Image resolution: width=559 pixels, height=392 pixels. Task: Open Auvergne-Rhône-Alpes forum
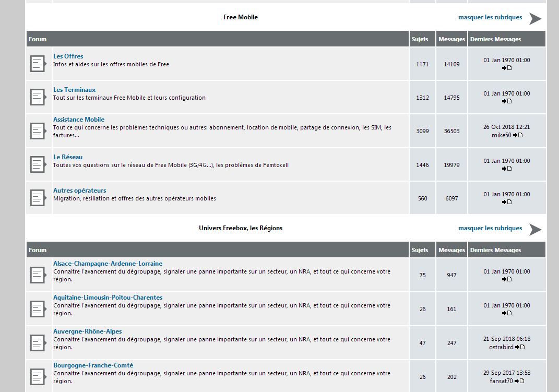87,331
